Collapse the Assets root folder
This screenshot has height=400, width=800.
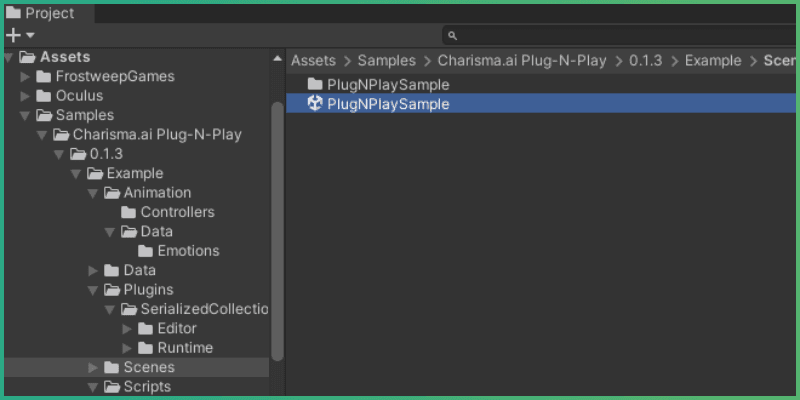9,57
